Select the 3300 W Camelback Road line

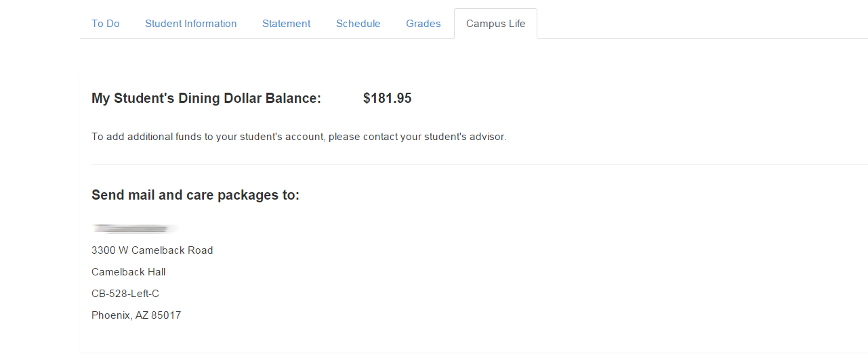[x=152, y=250]
